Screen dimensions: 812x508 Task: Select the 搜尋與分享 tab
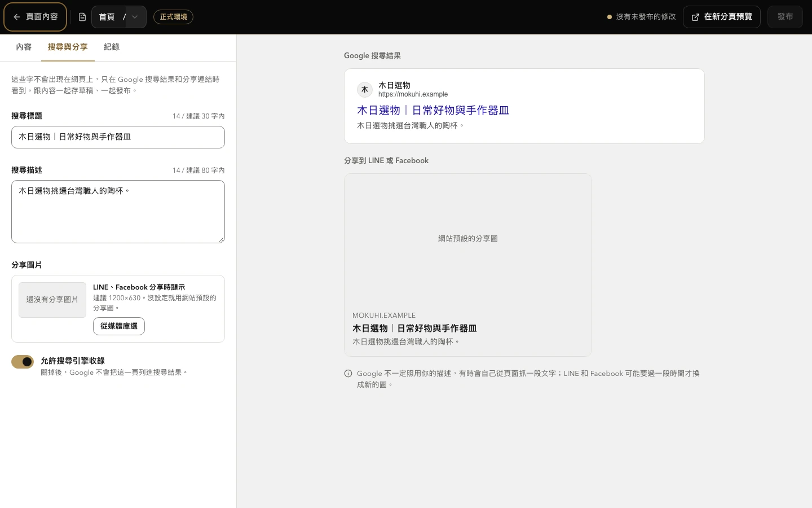point(68,47)
